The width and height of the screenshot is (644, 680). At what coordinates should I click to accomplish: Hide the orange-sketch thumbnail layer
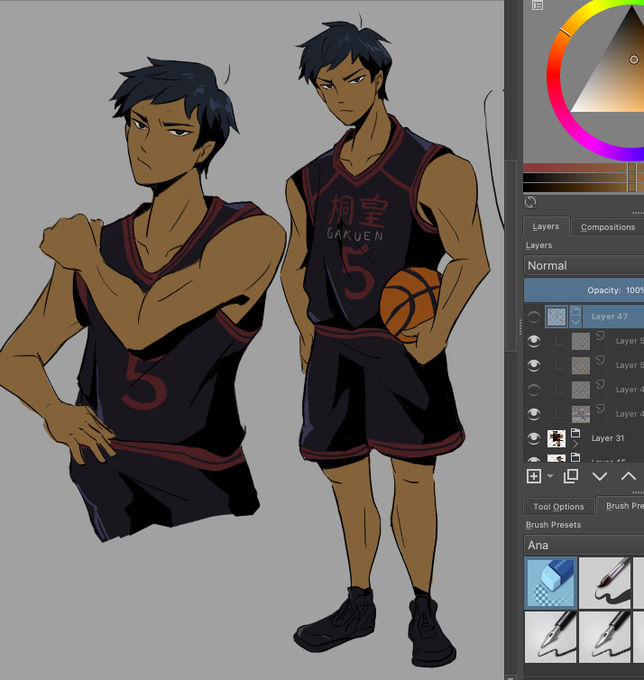point(533,365)
